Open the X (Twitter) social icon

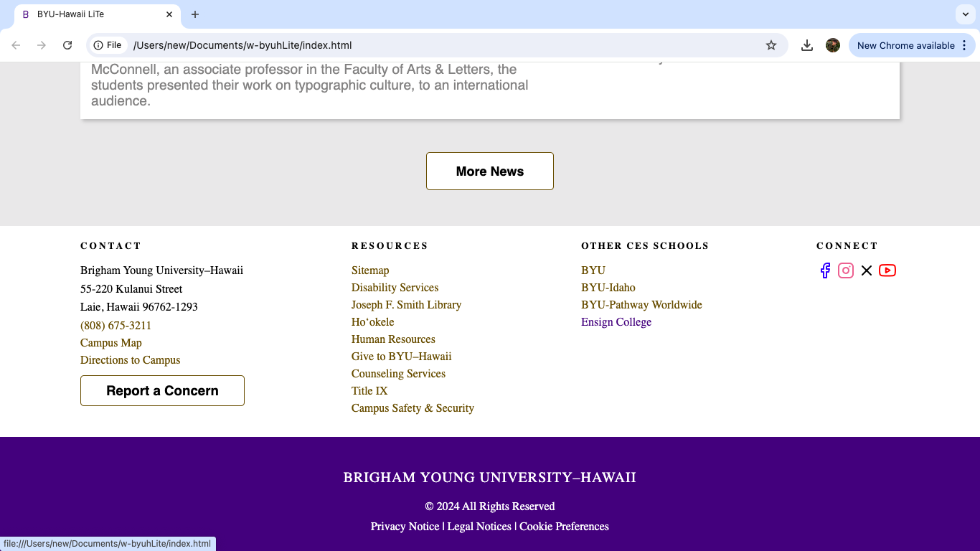pyautogui.click(x=867, y=270)
